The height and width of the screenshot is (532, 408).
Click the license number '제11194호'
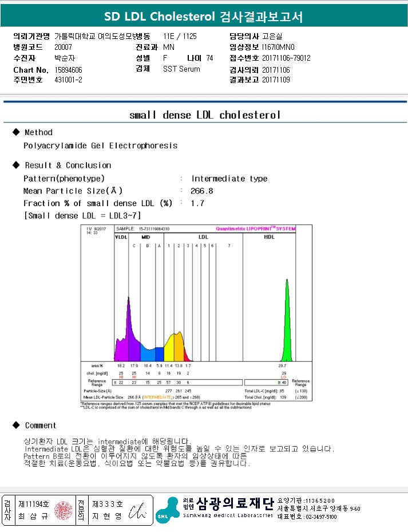click(34, 504)
